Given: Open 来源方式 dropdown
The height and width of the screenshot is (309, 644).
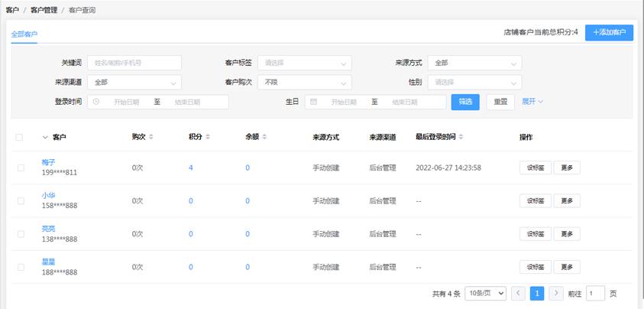Looking at the screenshot, I should coord(474,63).
